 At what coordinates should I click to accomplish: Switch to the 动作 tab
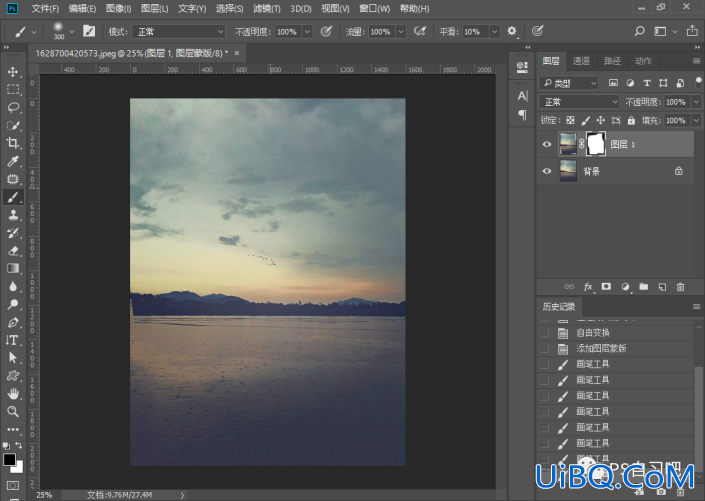pos(643,61)
